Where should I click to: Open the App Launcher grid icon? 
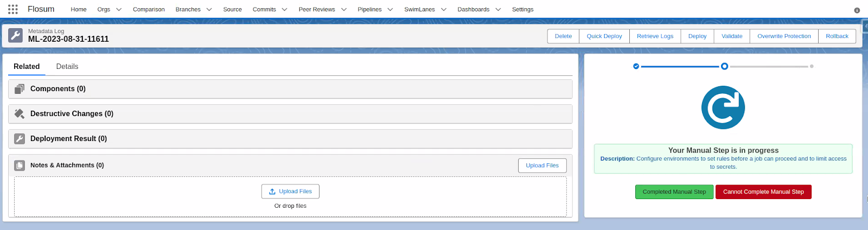coord(13,9)
